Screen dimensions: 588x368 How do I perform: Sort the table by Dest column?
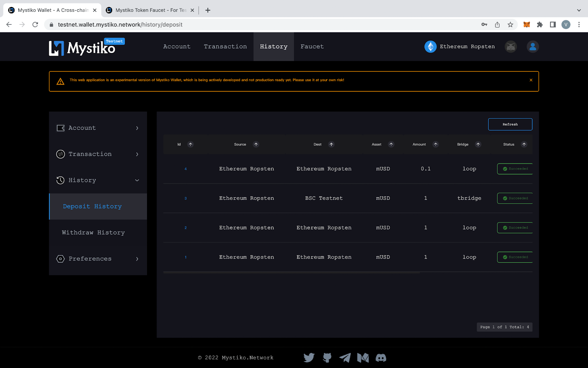[x=331, y=144]
